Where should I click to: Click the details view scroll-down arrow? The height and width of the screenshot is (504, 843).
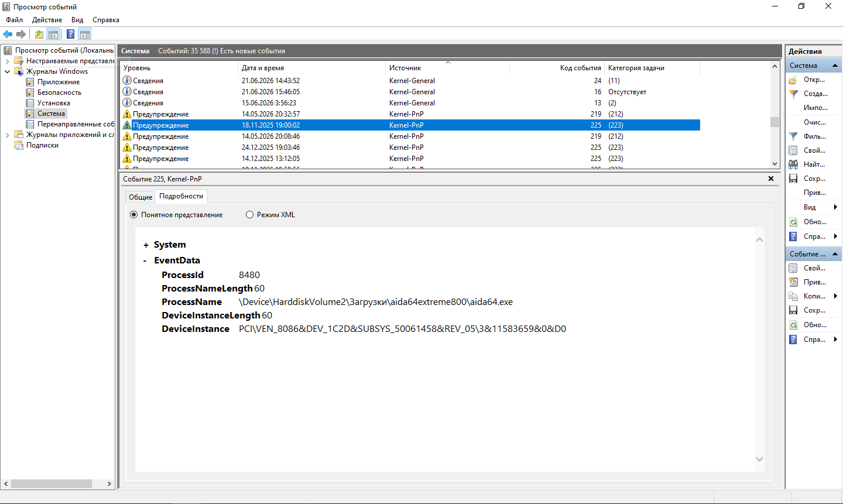pos(759,460)
